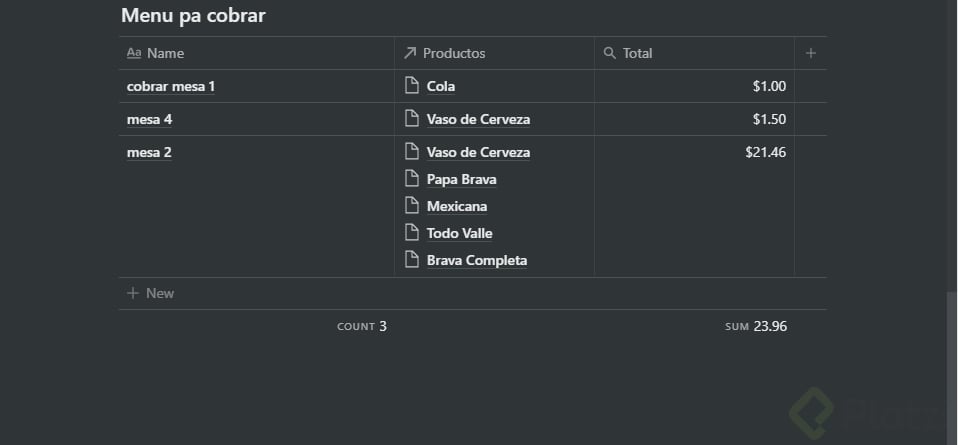Click the Menu pa cobrar database title
The height and width of the screenshot is (445, 958).
click(193, 15)
